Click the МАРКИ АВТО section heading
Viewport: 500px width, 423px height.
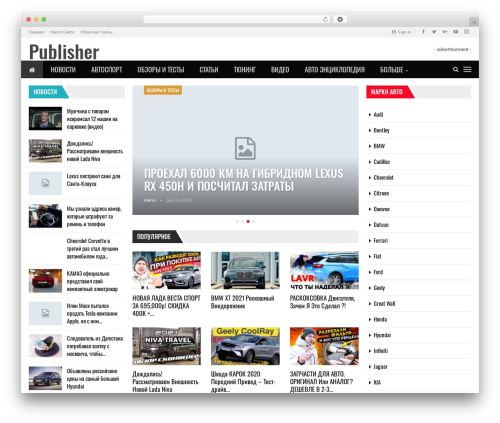pyautogui.click(x=387, y=92)
